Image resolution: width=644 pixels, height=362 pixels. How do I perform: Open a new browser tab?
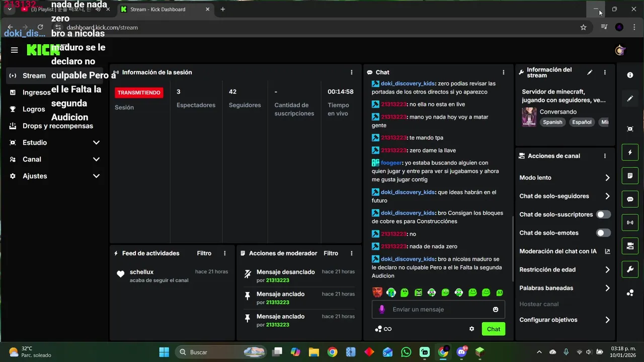[223, 9]
